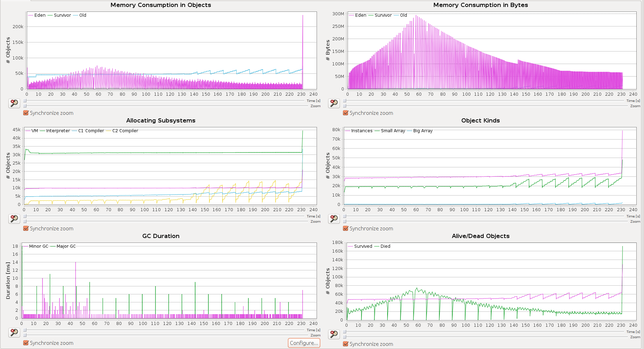Click Time slider handle under GC Duration
644x349 pixels.
point(25,330)
